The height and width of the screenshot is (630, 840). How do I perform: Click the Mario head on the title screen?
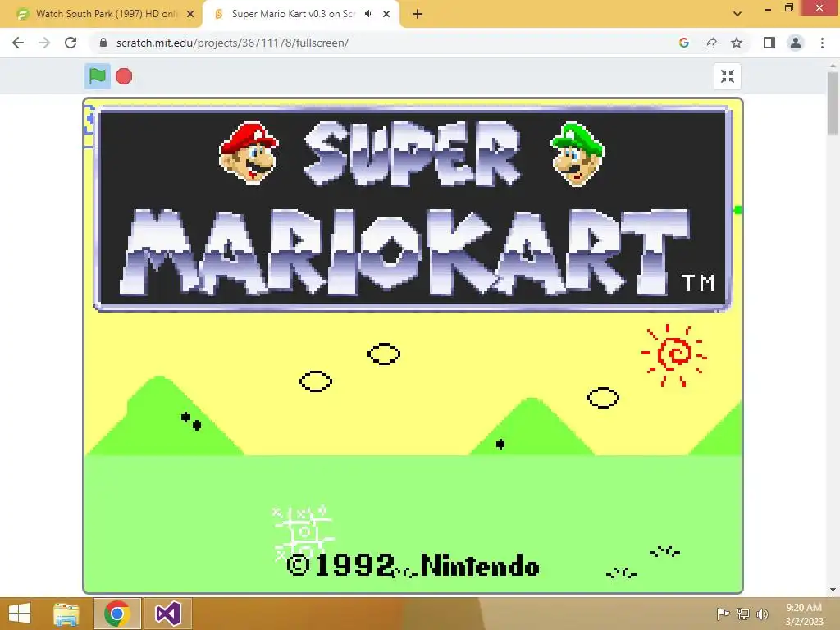[x=249, y=153]
